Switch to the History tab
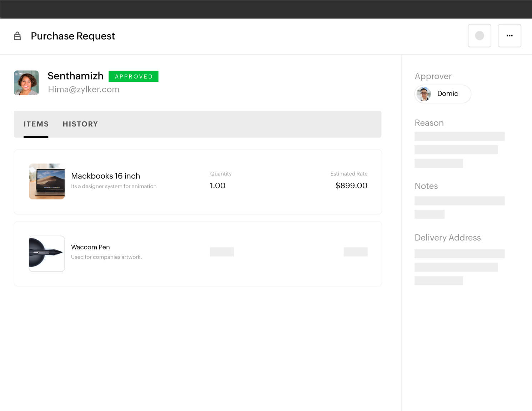Image resolution: width=532 pixels, height=411 pixels. pyautogui.click(x=80, y=124)
